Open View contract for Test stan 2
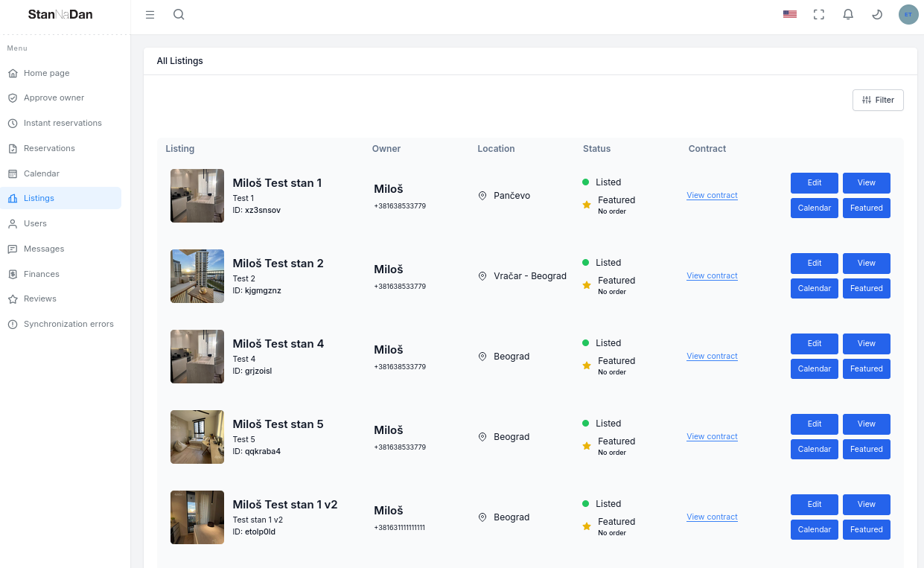 click(712, 275)
